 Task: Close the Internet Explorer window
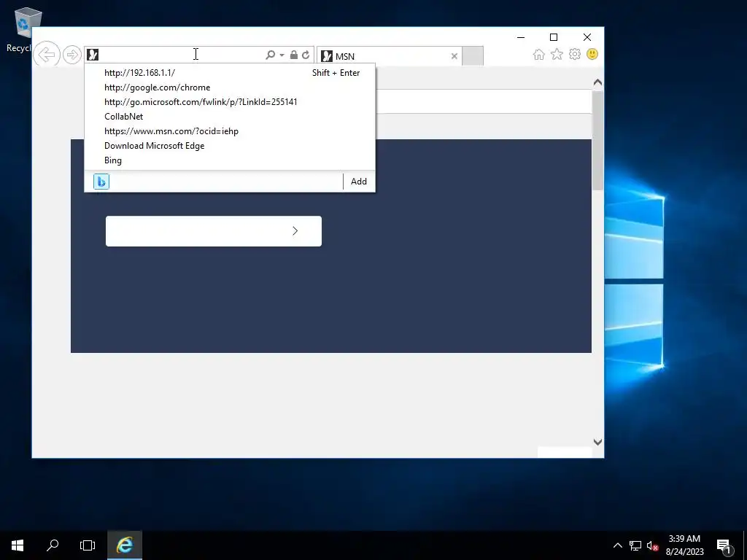tap(587, 37)
